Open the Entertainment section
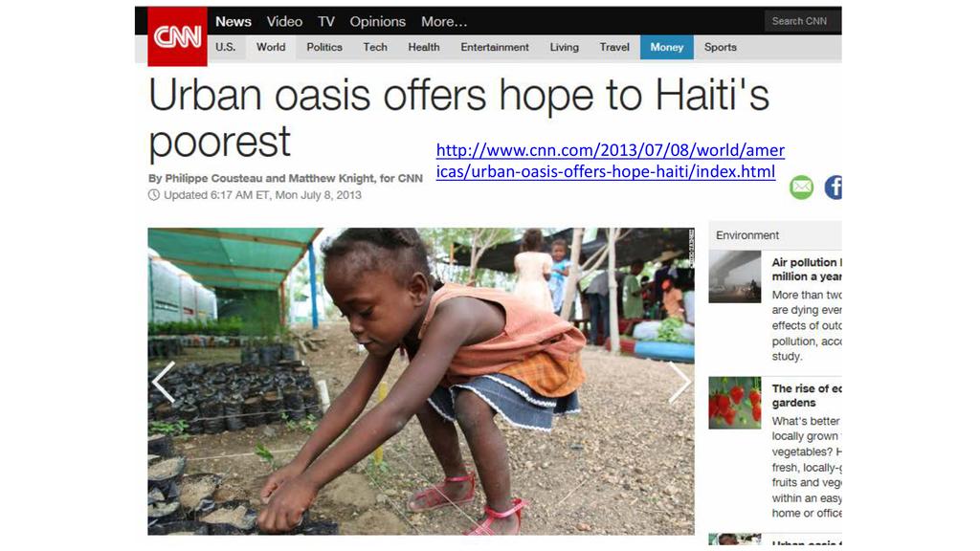This screenshot has width=980, height=551. click(495, 47)
